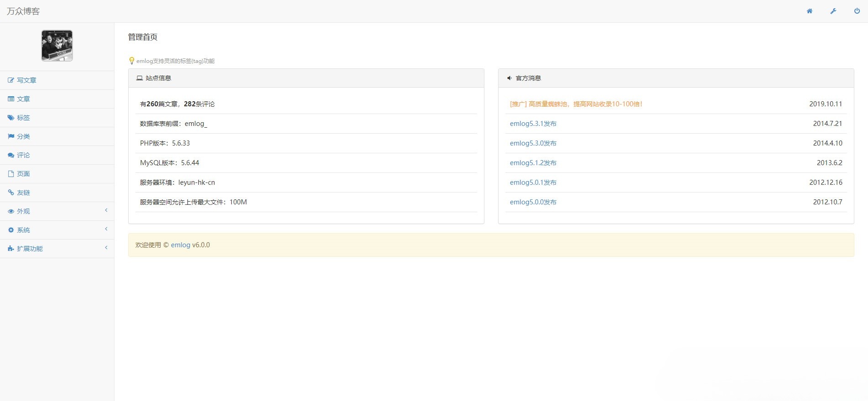Click the 标签 tags icon in sidebar
Viewport: 868px width, 401px height.
pyautogui.click(x=11, y=118)
